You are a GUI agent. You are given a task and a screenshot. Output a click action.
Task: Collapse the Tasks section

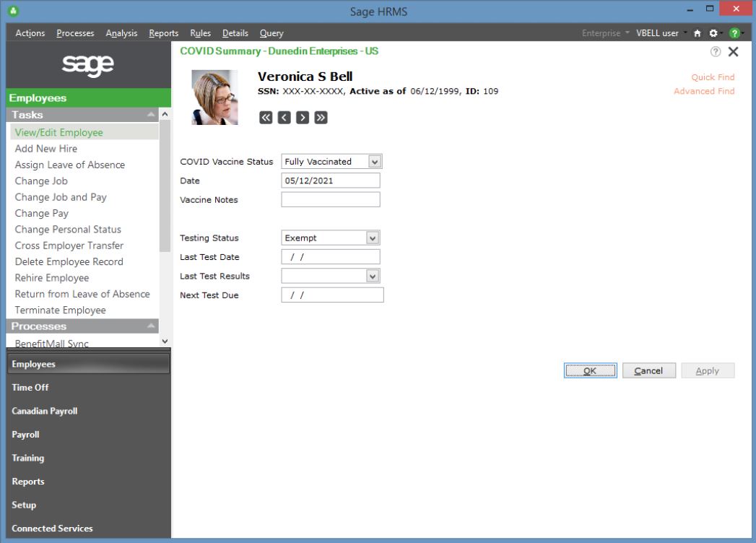(x=151, y=115)
